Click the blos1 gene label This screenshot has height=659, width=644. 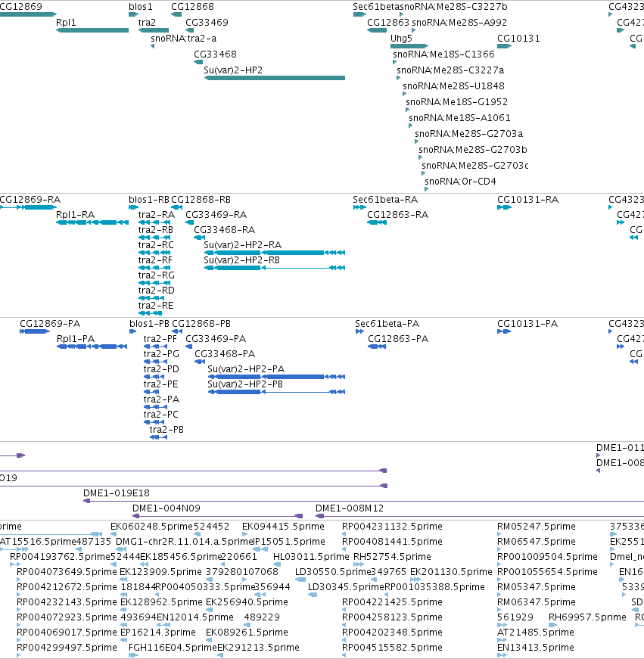[141, 7]
